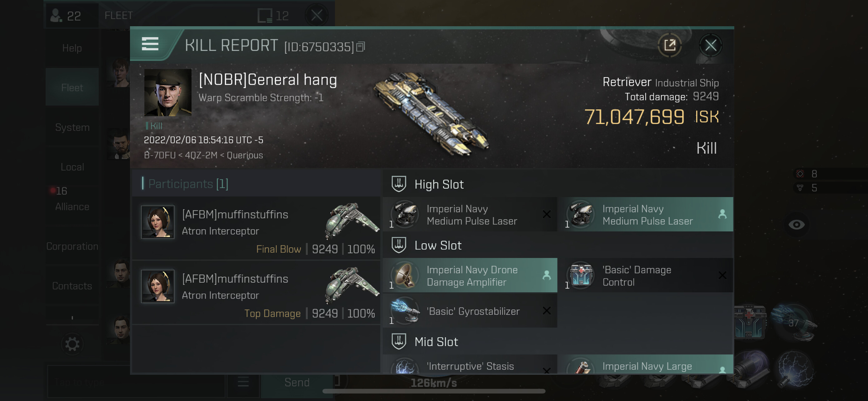Click the horizontal bar at screen bottom

[434, 391]
